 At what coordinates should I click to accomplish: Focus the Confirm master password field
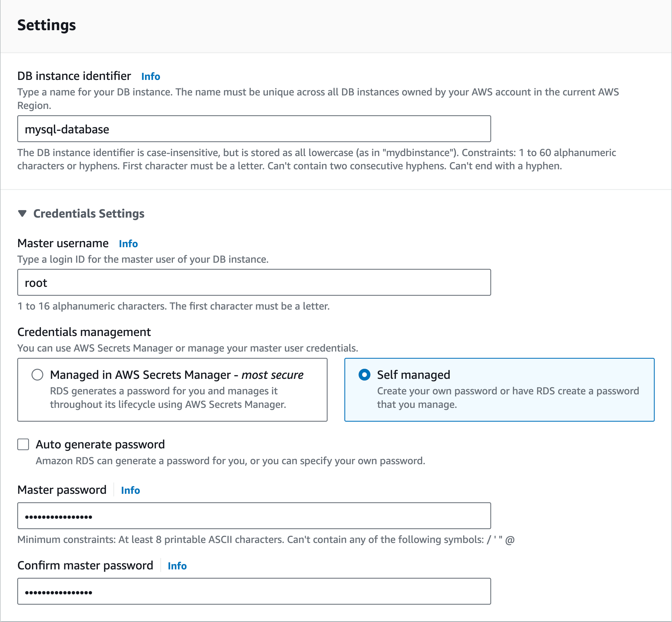[254, 591]
